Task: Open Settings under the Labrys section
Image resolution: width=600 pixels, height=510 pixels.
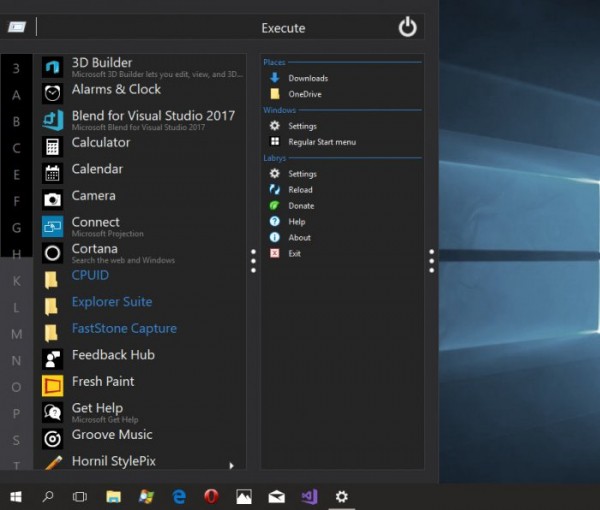Action: pyautogui.click(x=302, y=174)
